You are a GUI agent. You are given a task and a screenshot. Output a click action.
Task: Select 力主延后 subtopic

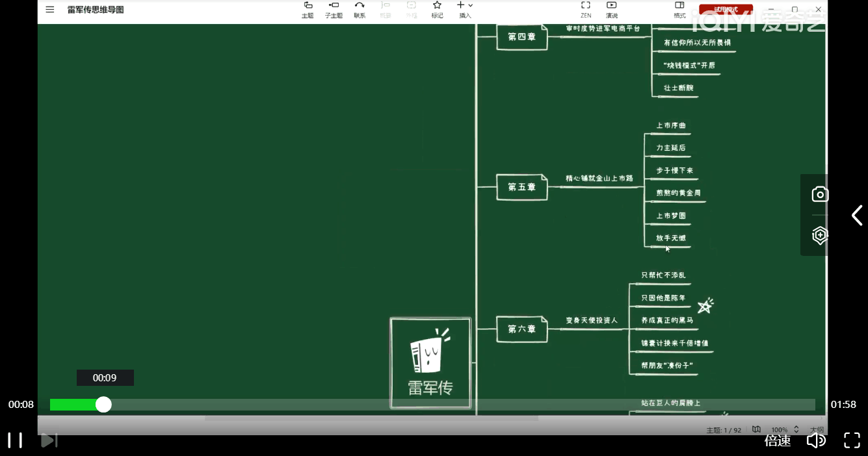click(671, 148)
